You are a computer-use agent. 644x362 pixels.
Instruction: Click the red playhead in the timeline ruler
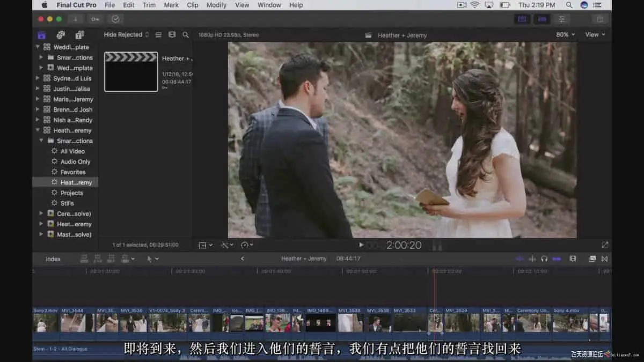coord(434,271)
